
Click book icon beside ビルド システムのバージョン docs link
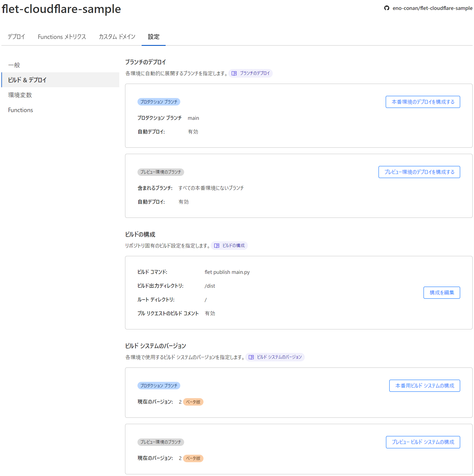tap(251, 357)
